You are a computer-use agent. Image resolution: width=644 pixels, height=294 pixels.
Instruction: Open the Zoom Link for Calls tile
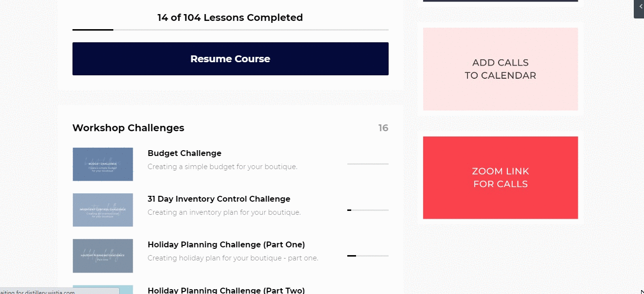[500, 177]
